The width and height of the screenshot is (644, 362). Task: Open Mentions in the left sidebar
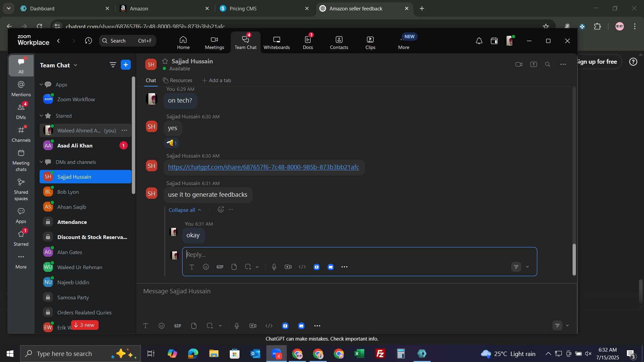[x=21, y=89]
